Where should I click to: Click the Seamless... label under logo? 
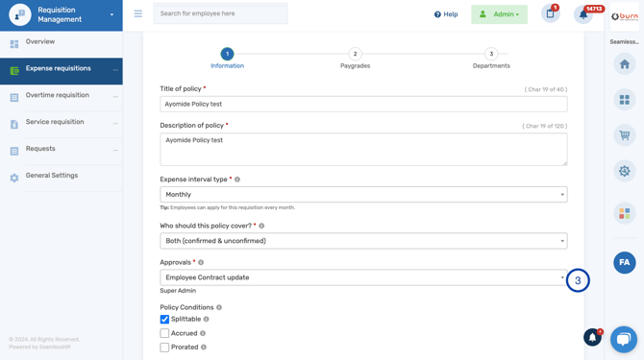click(x=624, y=42)
